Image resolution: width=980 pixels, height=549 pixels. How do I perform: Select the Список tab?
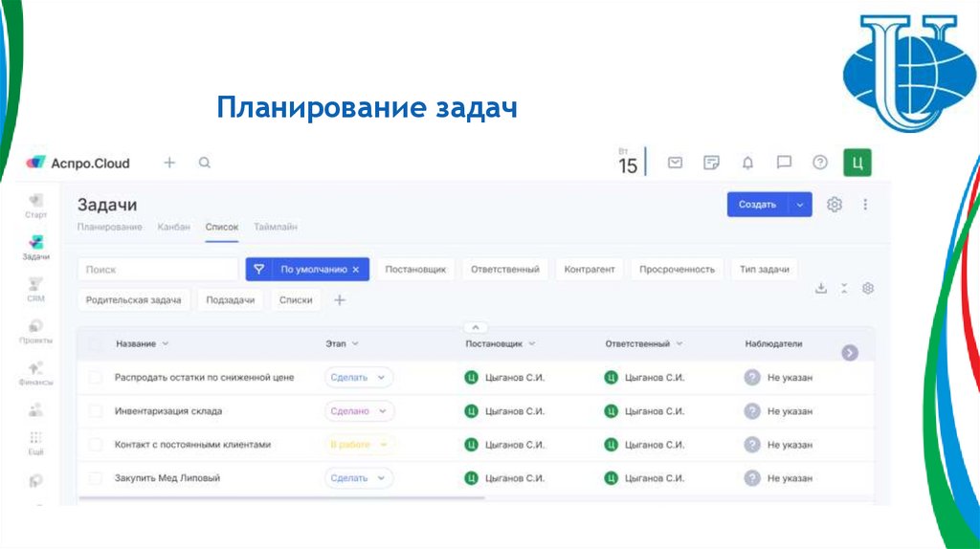222,227
